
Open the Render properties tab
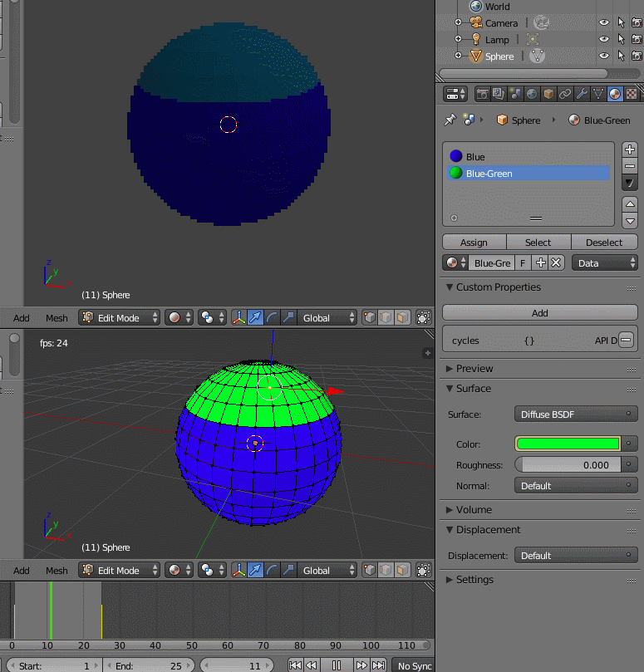482,94
